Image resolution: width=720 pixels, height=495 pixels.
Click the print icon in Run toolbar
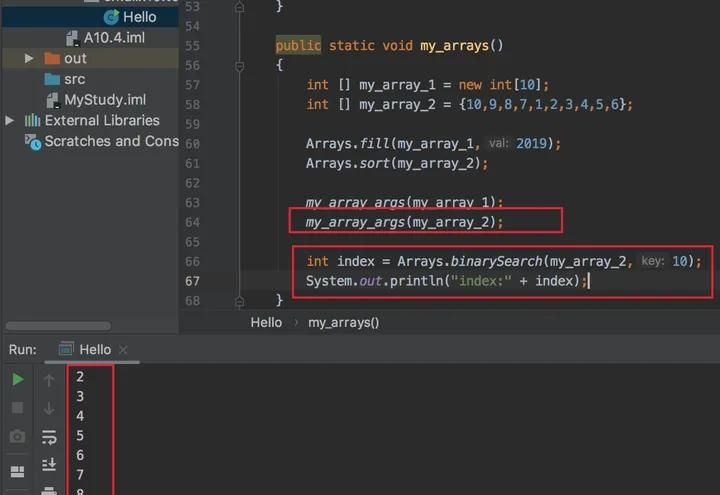coord(49,489)
